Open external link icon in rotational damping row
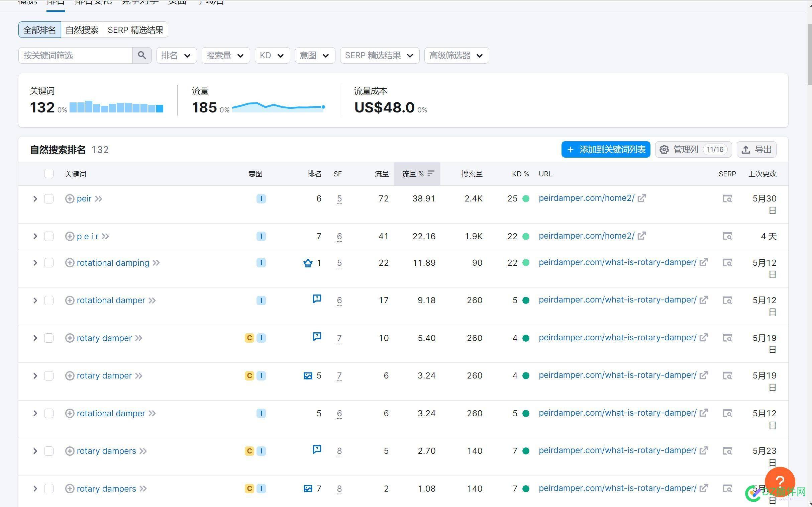The width and height of the screenshot is (812, 507). pyautogui.click(x=703, y=262)
